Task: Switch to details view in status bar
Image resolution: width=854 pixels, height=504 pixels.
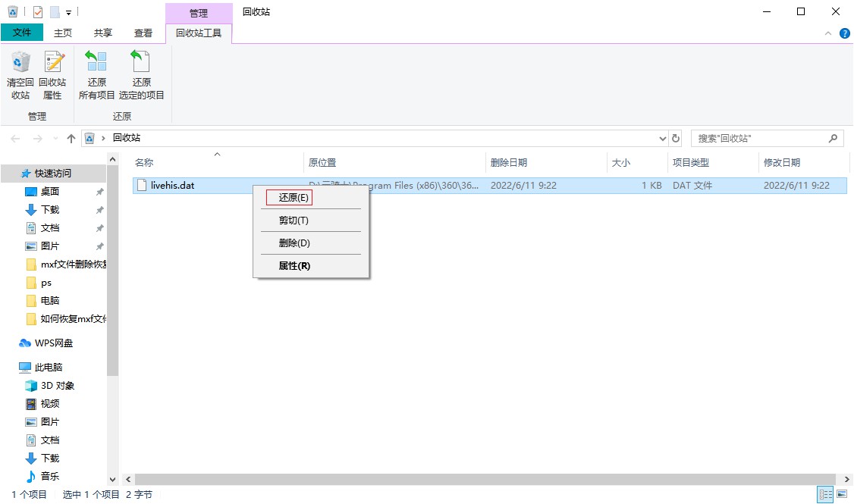Action: click(x=824, y=495)
